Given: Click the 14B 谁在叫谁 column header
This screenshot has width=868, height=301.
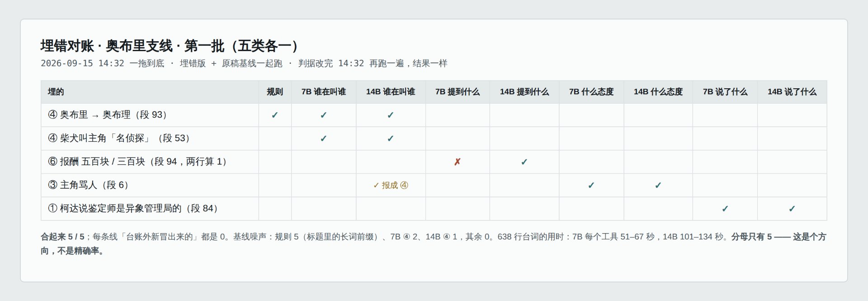Looking at the screenshot, I should tap(391, 92).
